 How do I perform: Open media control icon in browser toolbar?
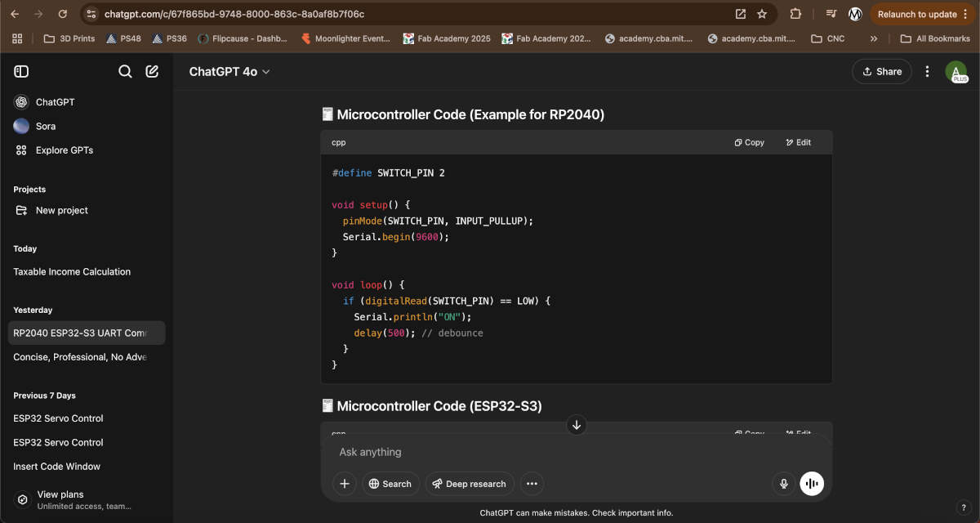[x=831, y=14]
